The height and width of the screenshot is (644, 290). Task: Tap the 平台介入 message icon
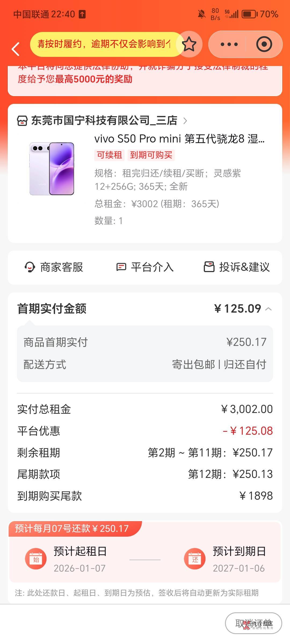tap(121, 267)
